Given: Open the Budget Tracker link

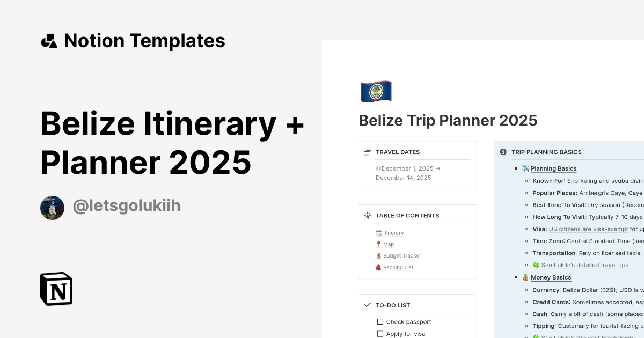Looking at the screenshot, I should (x=401, y=256).
